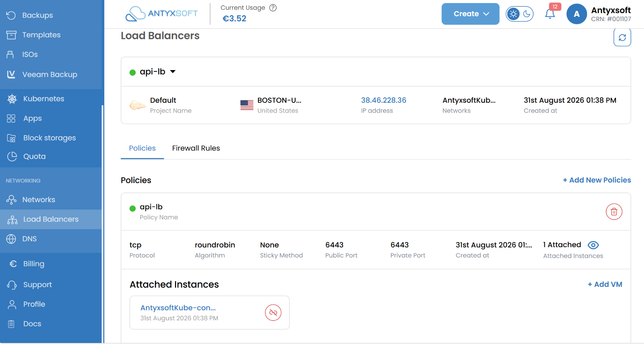Click the Templates archive icon

tap(11, 35)
